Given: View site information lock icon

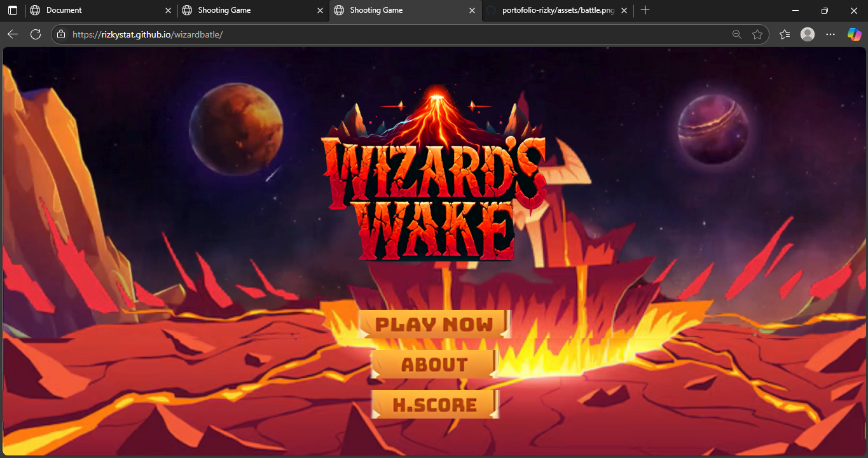Looking at the screenshot, I should pos(61,34).
